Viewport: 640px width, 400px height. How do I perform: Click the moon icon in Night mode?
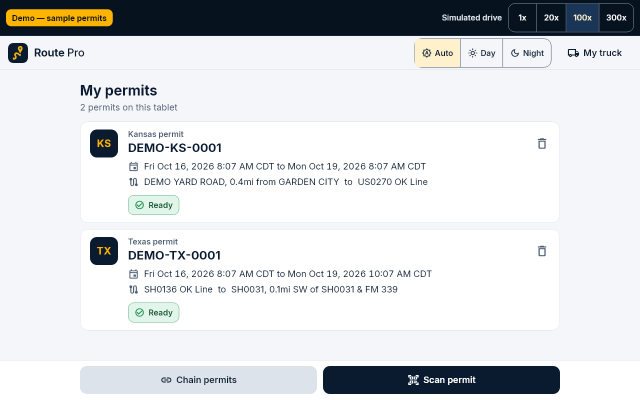point(515,53)
